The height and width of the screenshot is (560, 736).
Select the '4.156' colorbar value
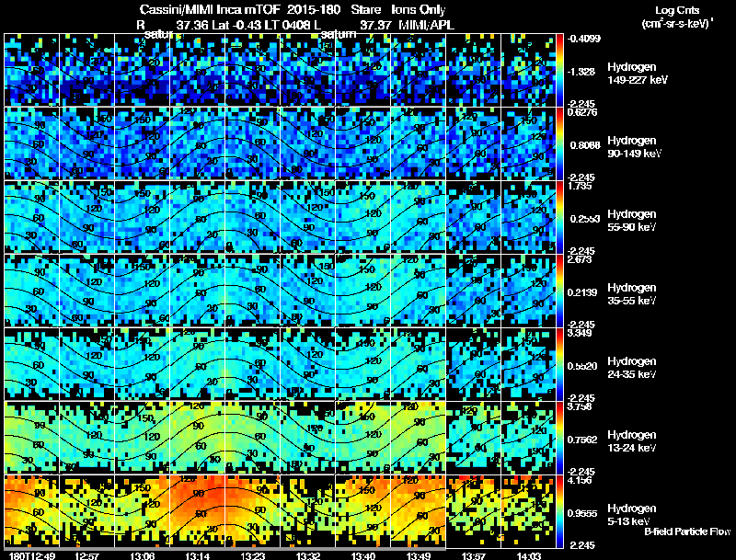[x=581, y=480]
